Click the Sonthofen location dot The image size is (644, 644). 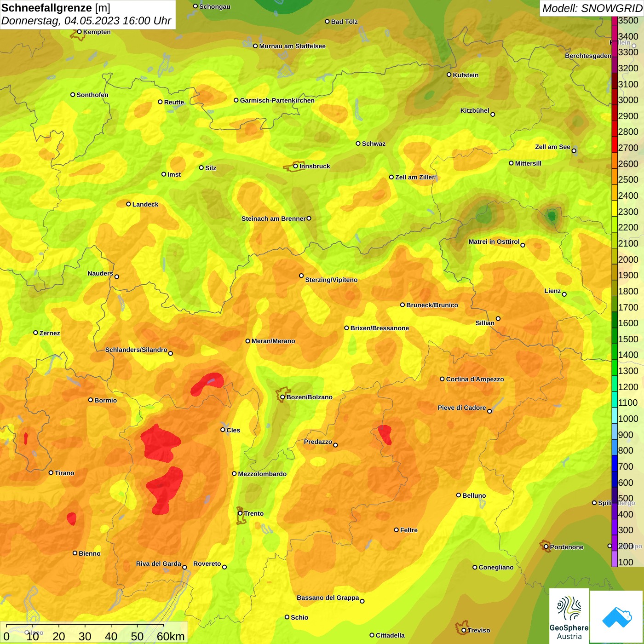pos(73,94)
